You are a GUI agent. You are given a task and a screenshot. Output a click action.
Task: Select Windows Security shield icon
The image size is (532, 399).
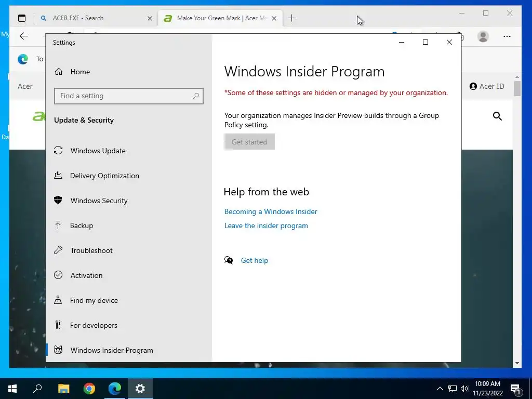58,200
